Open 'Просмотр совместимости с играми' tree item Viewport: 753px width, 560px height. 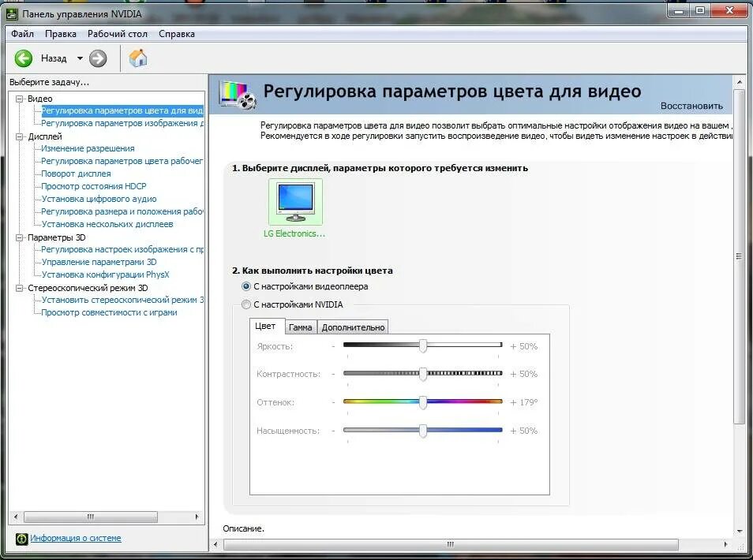tap(109, 312)
